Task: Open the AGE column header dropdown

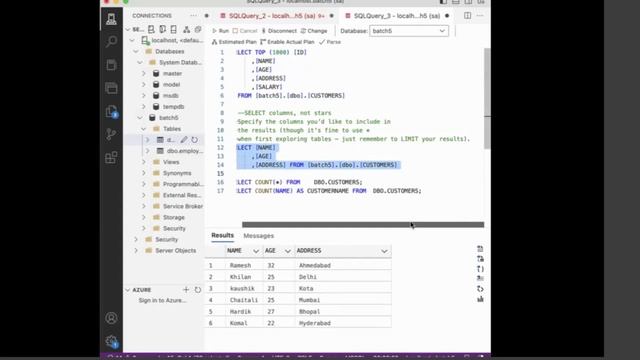Action: pyautogui.click(x=288, y=251)
